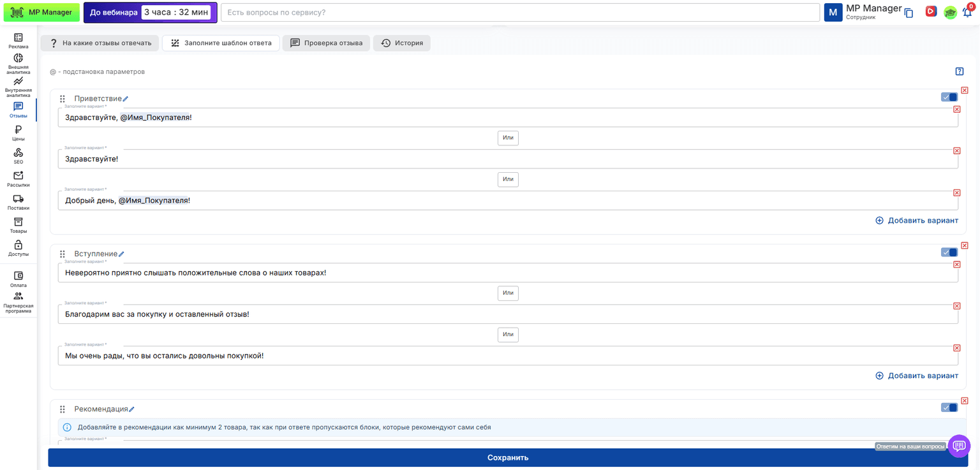Screen dimensions: 980x470
Task: Open the Оплата wallet section
Action: pos(19,279)
